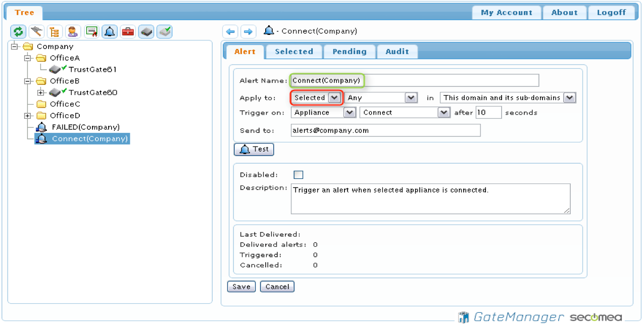Screen dimensions: 644x327
Task: Open the About page
Action: pyautogui.click(x=564, y=13)
